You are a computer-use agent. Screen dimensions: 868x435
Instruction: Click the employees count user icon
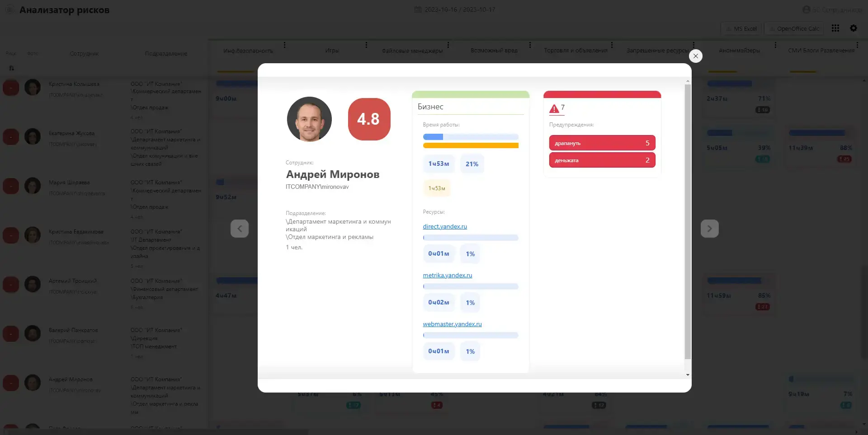[x=806, y=9]
